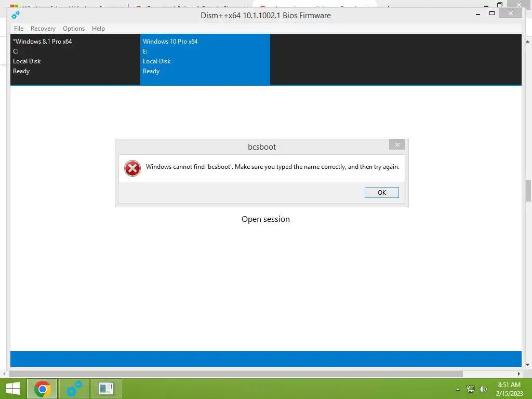Select the Windows 8.1 Pro x64 image tile
This screenshot has width=532, height=399.
(x=75, y=59)
